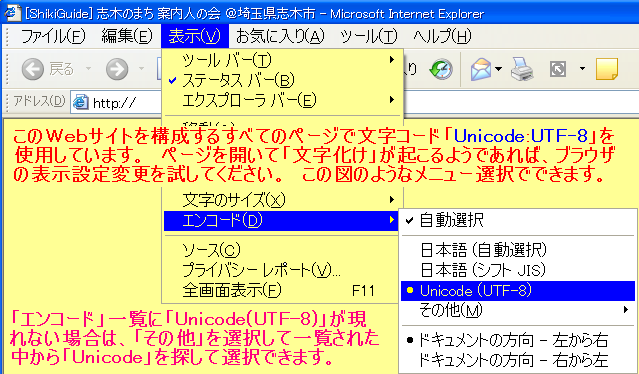Open the ファイル(F) menu

(53, 36)
